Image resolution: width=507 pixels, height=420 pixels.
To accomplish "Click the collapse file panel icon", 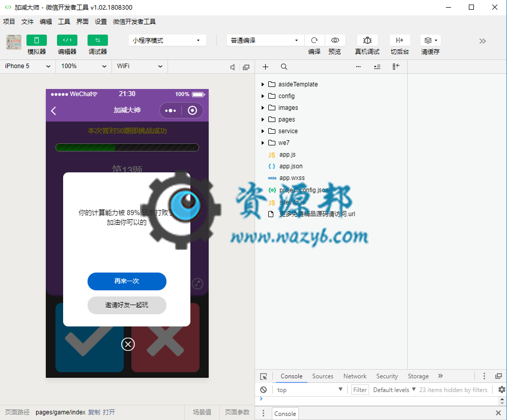I will point(396,67).
